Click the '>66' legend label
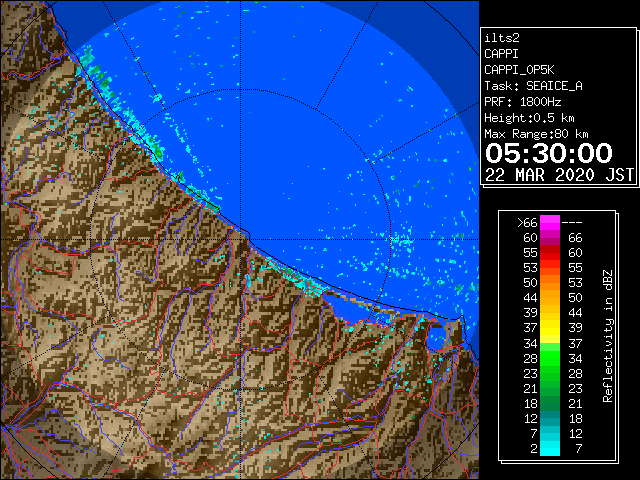Image resolution: width=640 pixels, height=480 pixels. tap(527, 223)
